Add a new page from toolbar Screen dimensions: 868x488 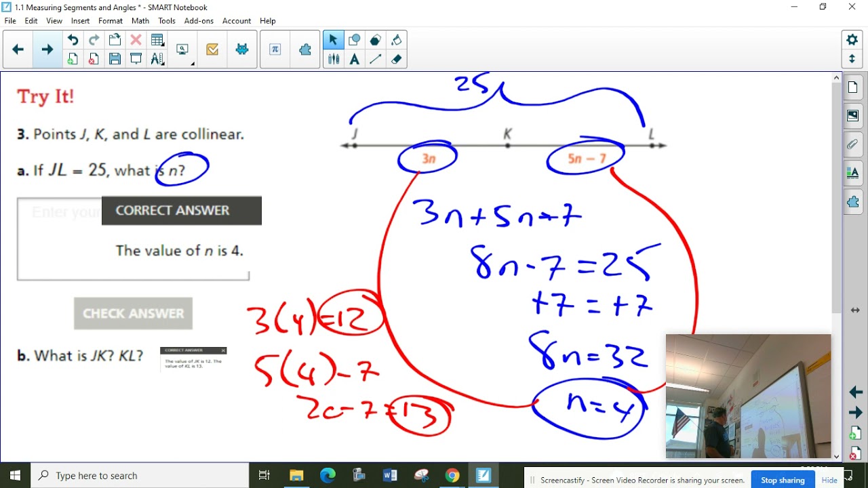[x=73, y=59]
